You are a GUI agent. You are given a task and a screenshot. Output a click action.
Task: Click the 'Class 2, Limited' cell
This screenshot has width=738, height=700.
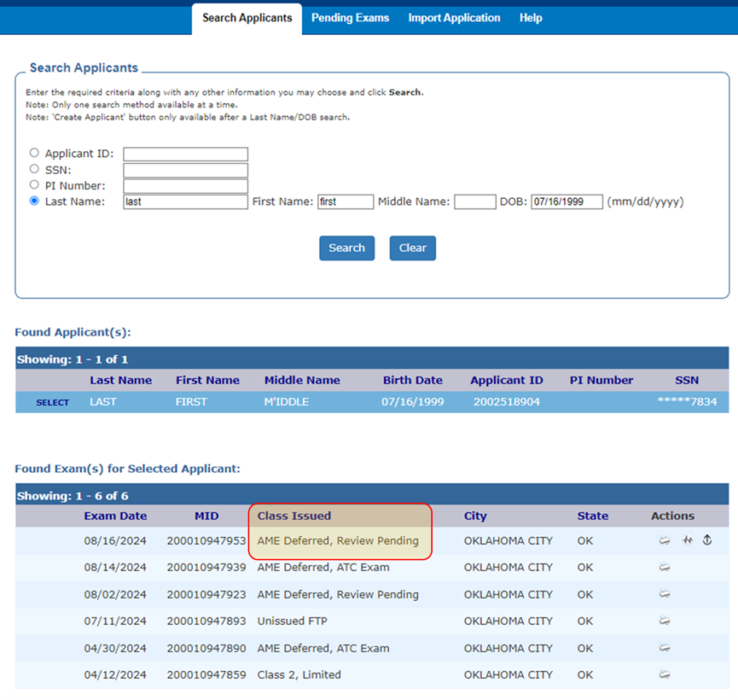(299, 674)
